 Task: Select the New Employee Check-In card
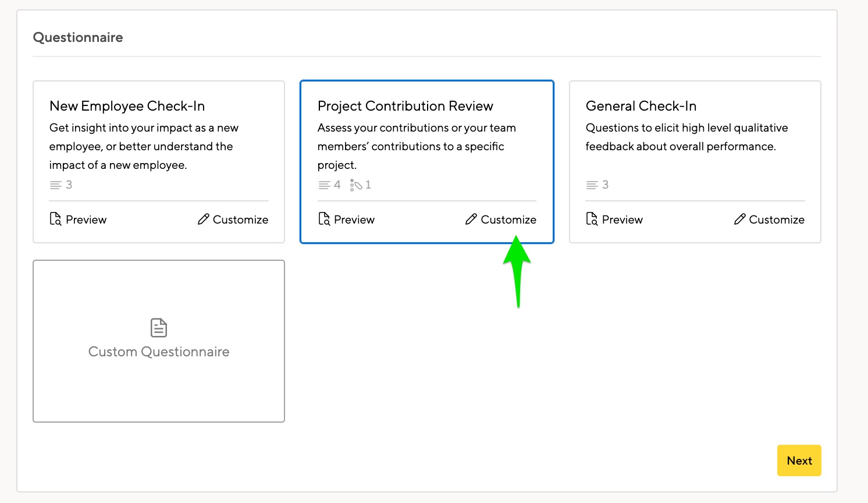[x=158, y=140]
